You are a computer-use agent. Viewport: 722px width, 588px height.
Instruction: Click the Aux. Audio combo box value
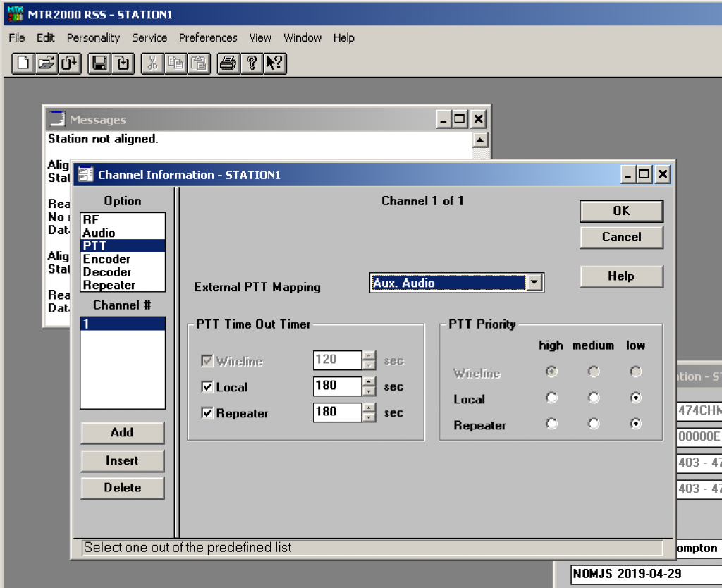pos(448,283)
